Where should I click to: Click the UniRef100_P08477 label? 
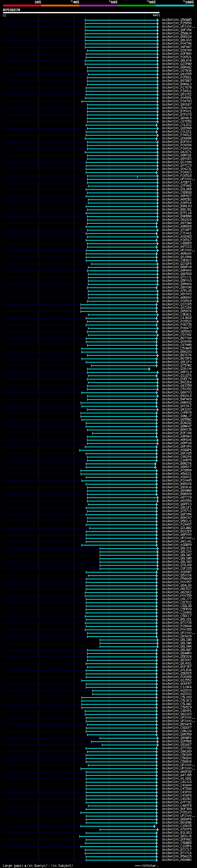177,328
